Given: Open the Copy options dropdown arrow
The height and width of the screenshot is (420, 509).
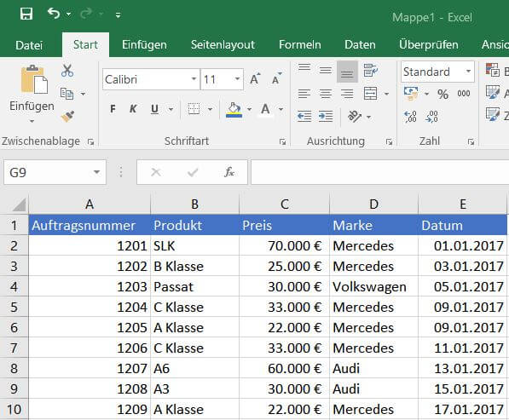Looking at the screenshot, I should [83, 94].
